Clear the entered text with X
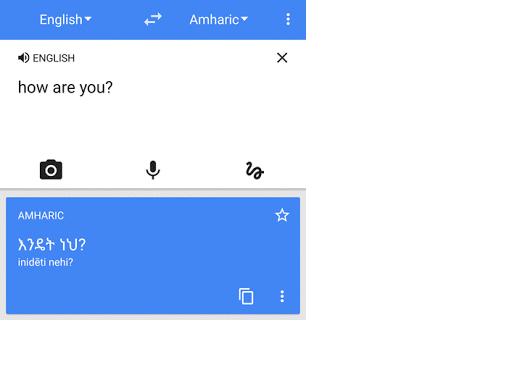The height and width of the screenshot is (384, 512). click(x=282, y=58)
